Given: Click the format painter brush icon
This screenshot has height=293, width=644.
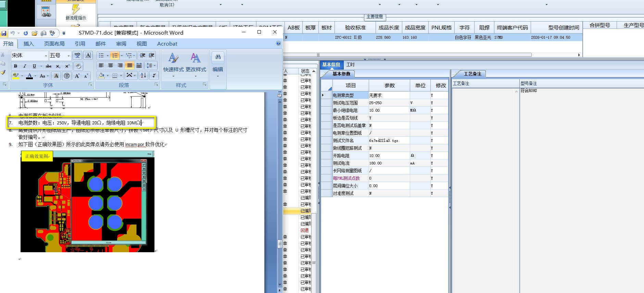Looking at the screenshot, I should tap(3, 72).
